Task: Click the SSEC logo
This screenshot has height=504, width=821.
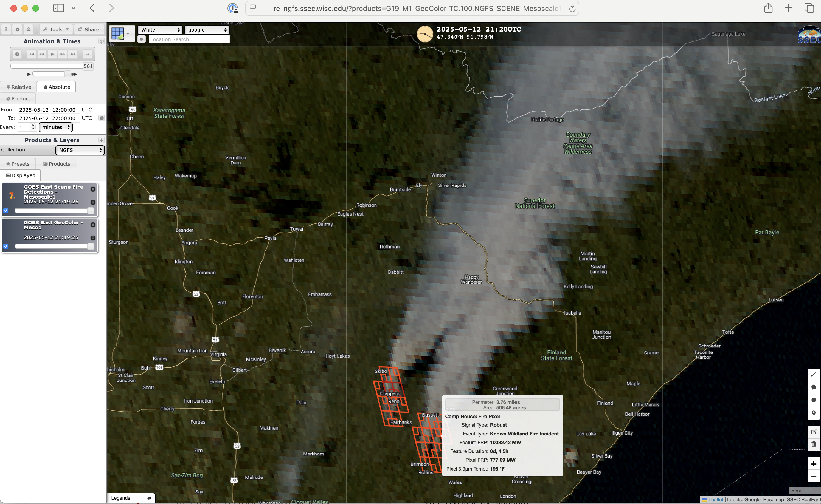Action: (809, 35)
